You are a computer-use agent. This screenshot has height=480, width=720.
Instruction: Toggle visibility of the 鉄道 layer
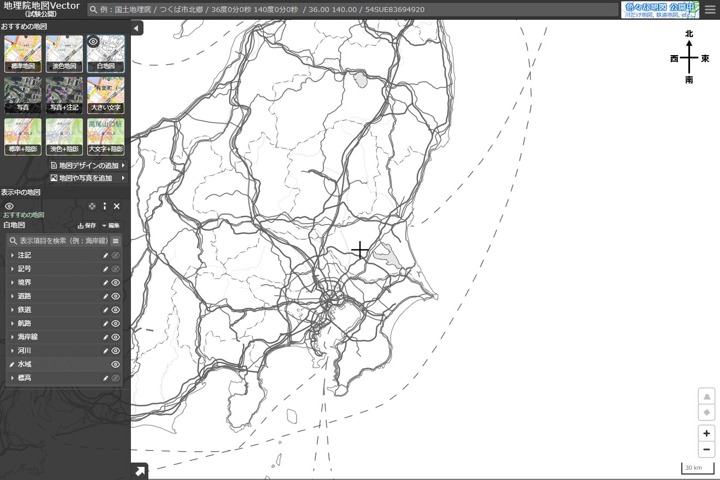pyautogui.click(x=116, y=310)
